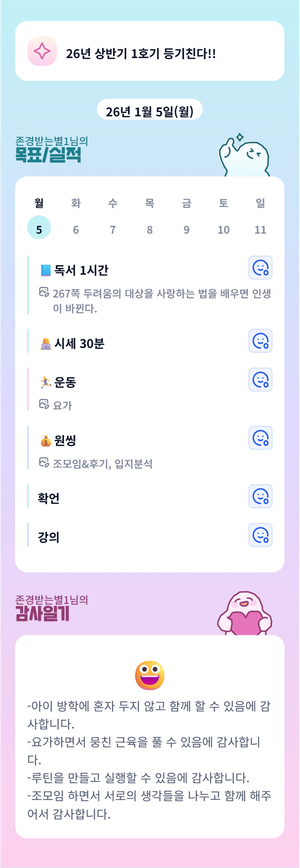
Task: Select Friday the 9th
Action: click(x=186, y=229)
